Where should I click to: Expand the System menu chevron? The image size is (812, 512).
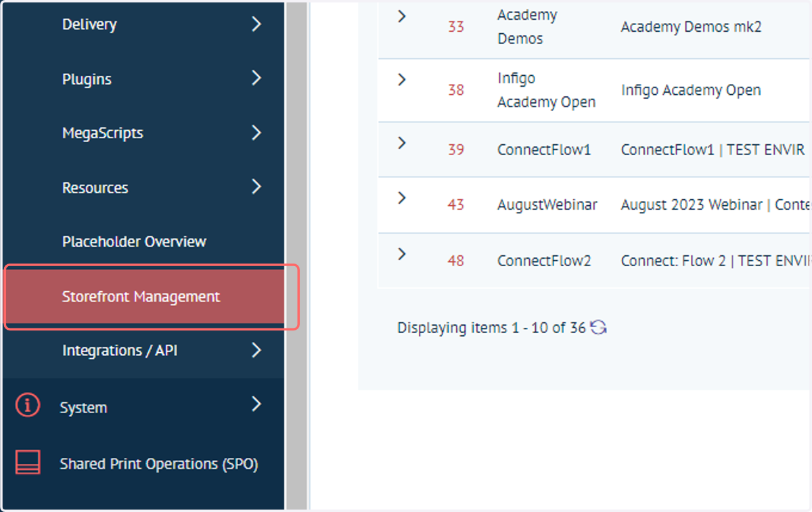256,404
